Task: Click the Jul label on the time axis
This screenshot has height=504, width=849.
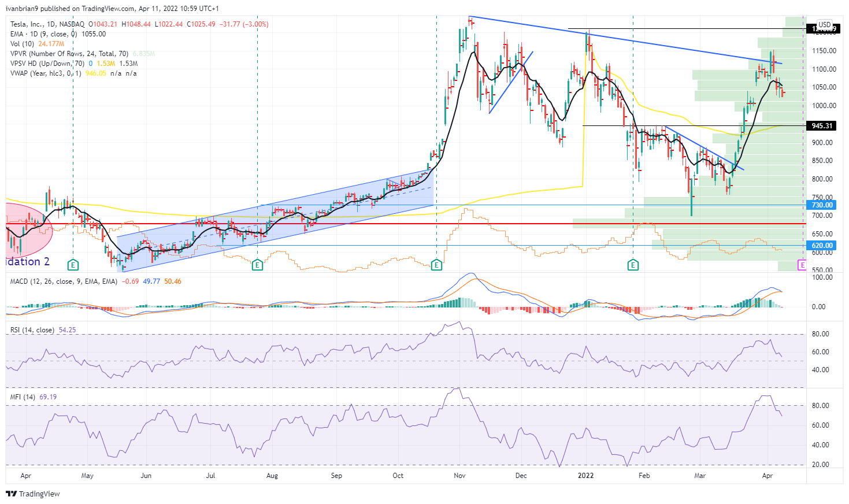Action: pyautogui.click(x=210, y=476)
